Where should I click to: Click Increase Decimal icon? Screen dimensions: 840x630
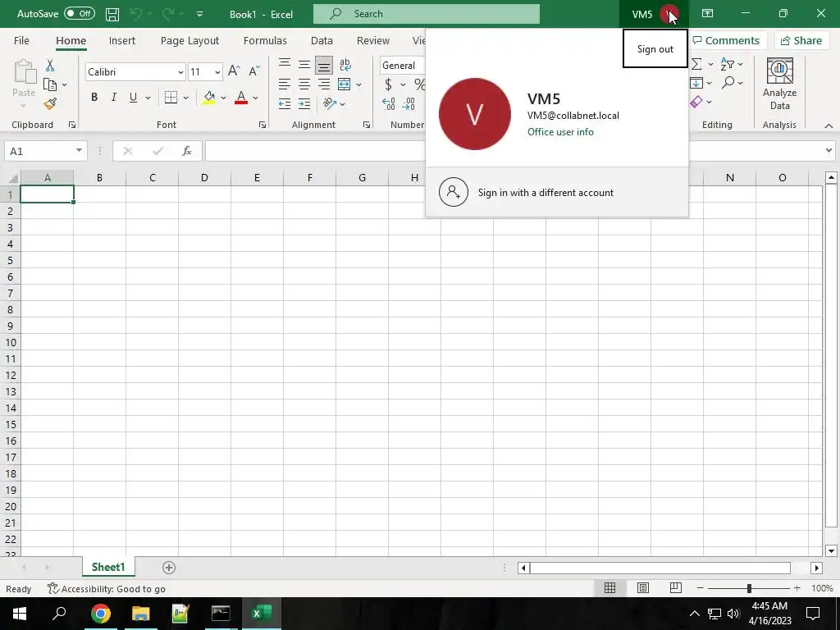pos(388,104)
